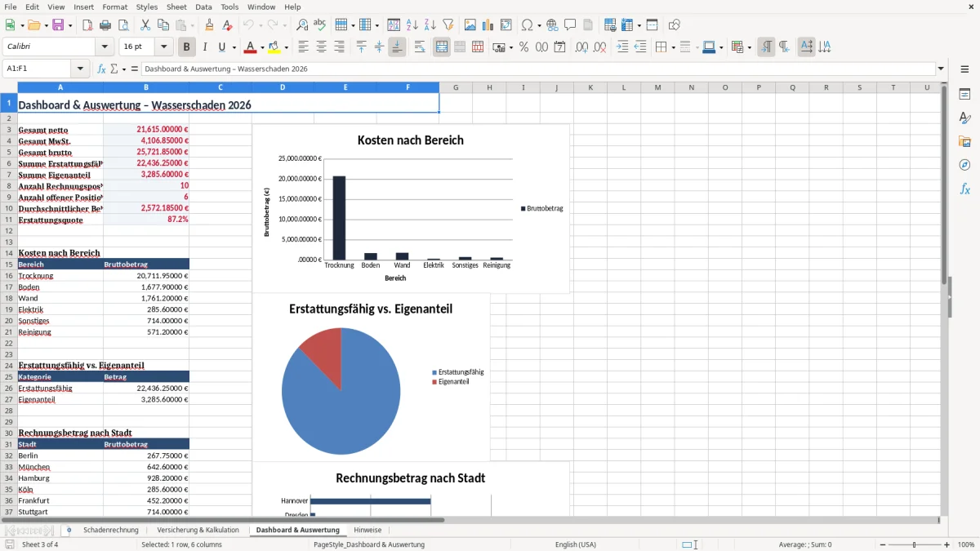Open the Function Wizard fx icon
Viewport: 980px width, 551px height.
tap(101, 69)
